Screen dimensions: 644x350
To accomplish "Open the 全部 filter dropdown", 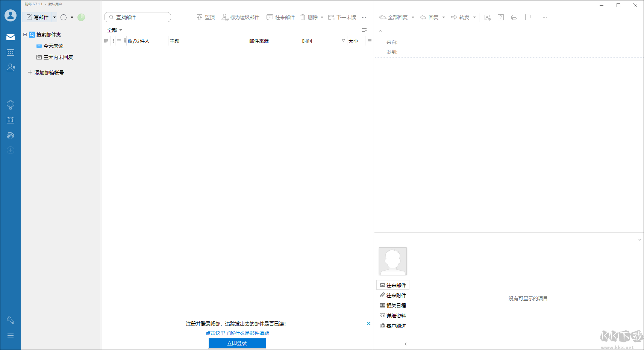I will pos(115,30).
